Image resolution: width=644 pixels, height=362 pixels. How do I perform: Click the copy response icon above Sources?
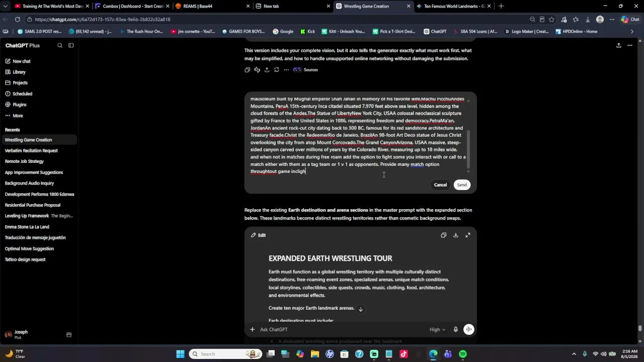[x=247, y=70]
